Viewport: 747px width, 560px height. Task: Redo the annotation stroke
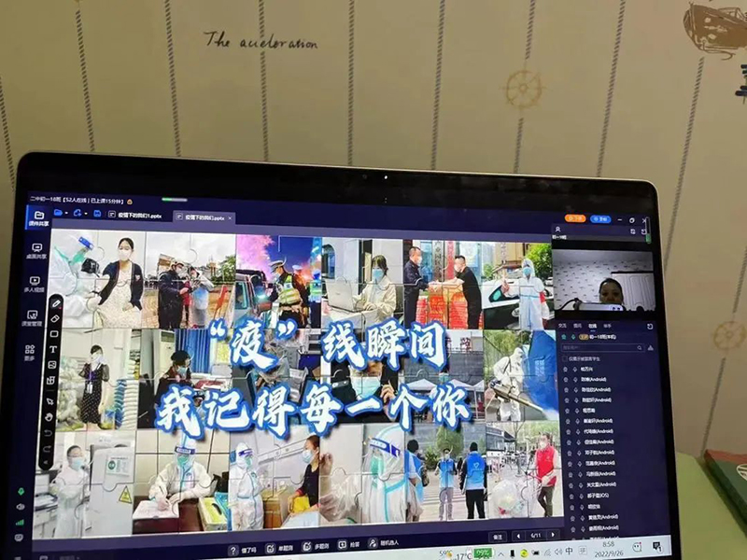[47, 449]
